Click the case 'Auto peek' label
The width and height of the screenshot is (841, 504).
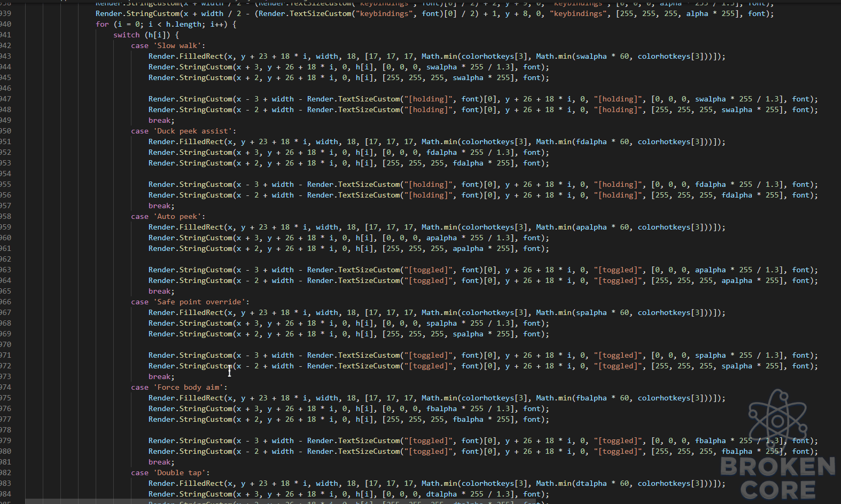(x=168, y=217)
